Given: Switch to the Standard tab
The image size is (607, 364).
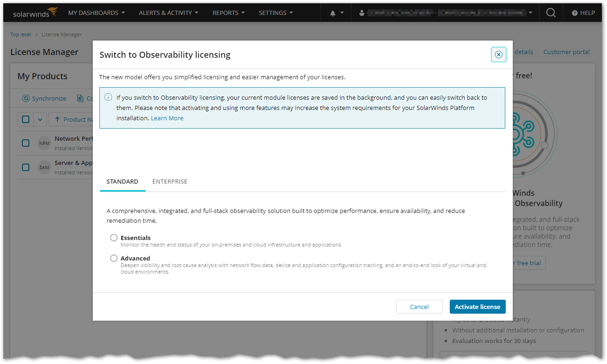Looking at the screenshot, I should [x=122, y=182].
